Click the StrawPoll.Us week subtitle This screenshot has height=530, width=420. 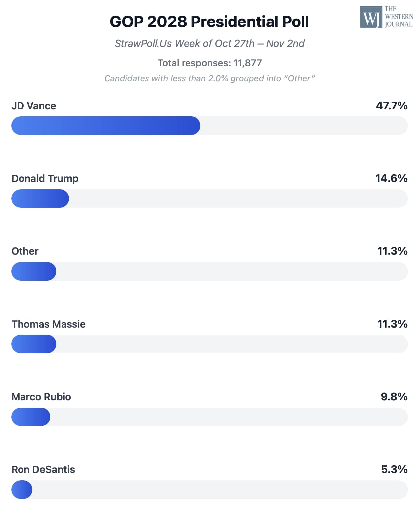point(209,44)
